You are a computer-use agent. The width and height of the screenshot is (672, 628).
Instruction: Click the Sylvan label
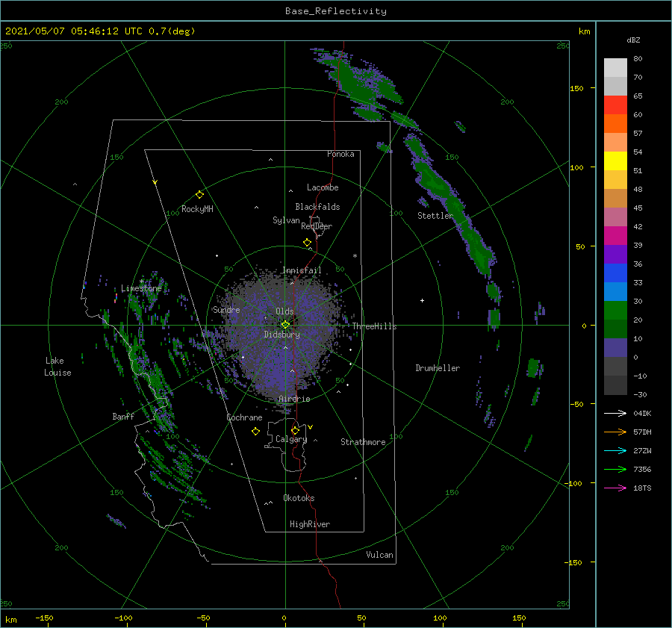point(286,220)
